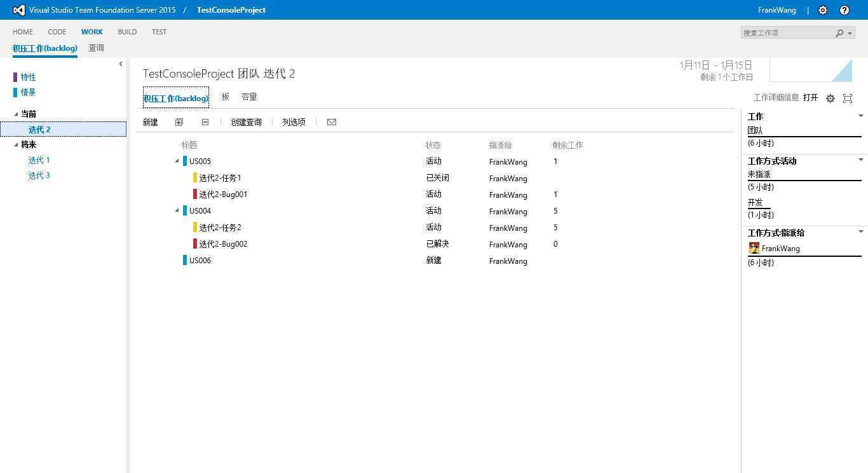
Task: Click the Visual Studio logo icon
Action: pyautogui.click(x=18, y=10)
